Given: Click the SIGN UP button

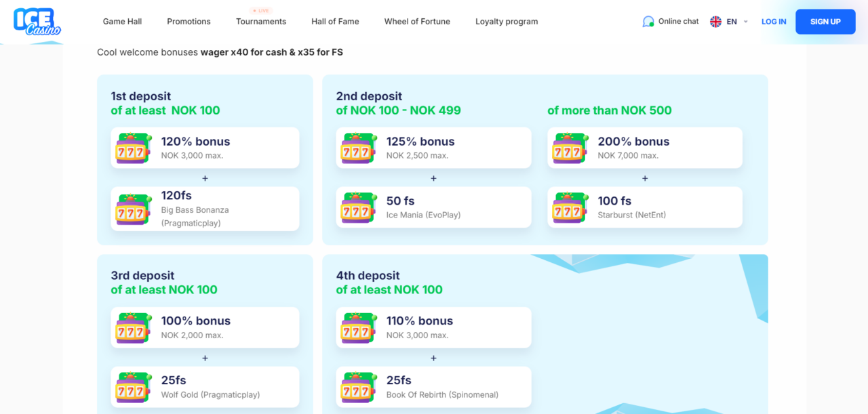Looking at the screenshot, I should [x=825, y=22].
